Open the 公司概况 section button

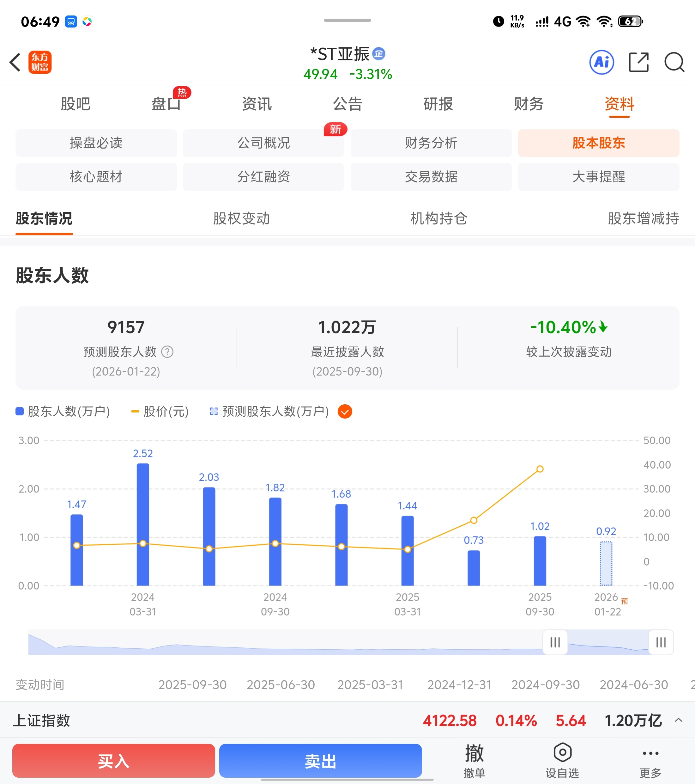pyautogui.click(x=263, y=143)
